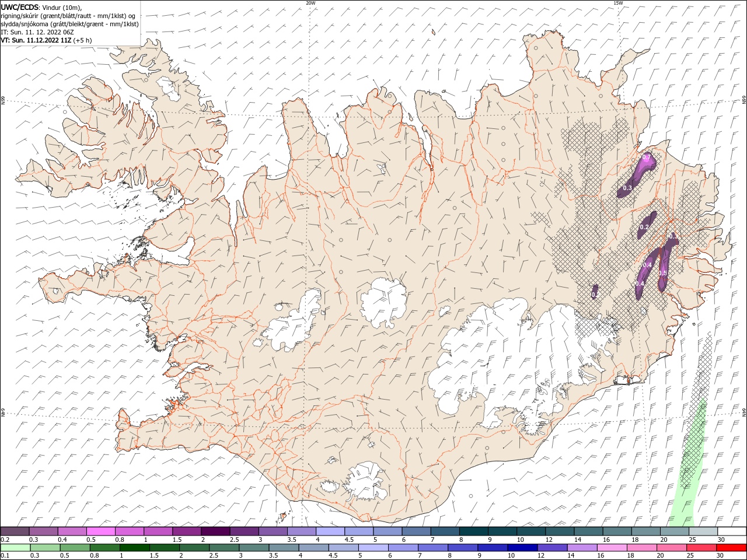Click the 'VT: Sun. 11.12.2022 11Z' valid time line

[36, 40]
